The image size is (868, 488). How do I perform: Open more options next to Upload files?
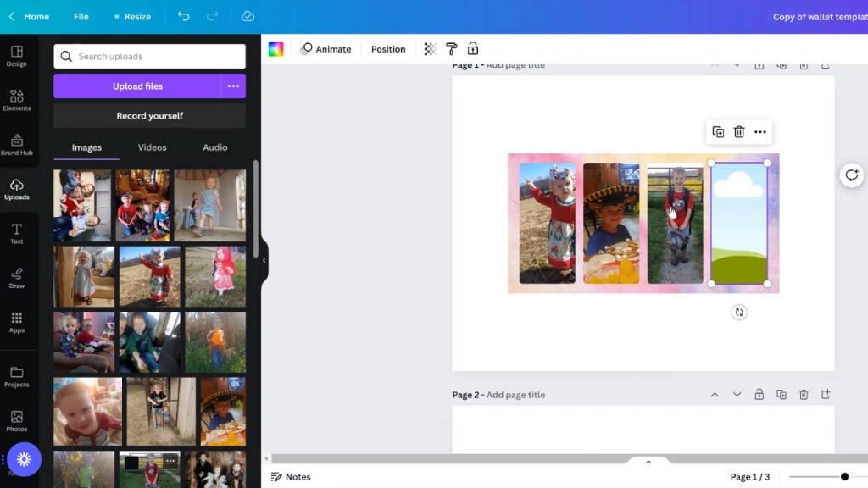233,86
